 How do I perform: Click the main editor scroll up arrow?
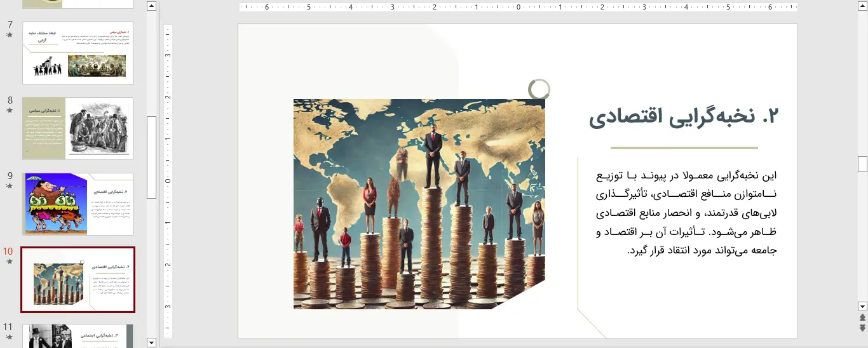[x=862, y=6]
